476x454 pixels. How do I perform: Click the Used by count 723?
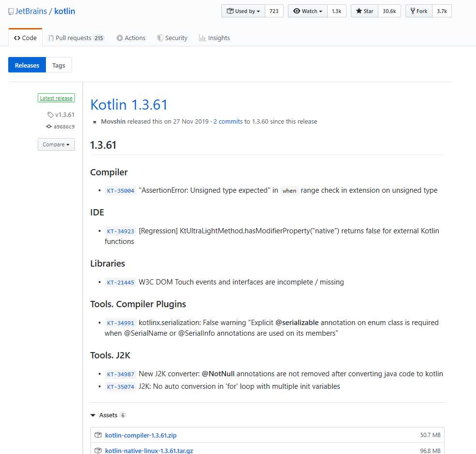(x=274, y=11)
